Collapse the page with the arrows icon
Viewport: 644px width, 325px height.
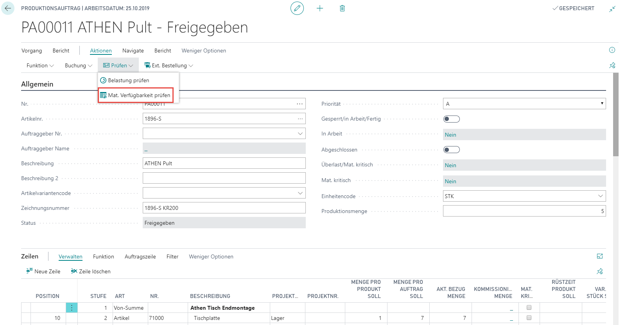pos(612,9)
